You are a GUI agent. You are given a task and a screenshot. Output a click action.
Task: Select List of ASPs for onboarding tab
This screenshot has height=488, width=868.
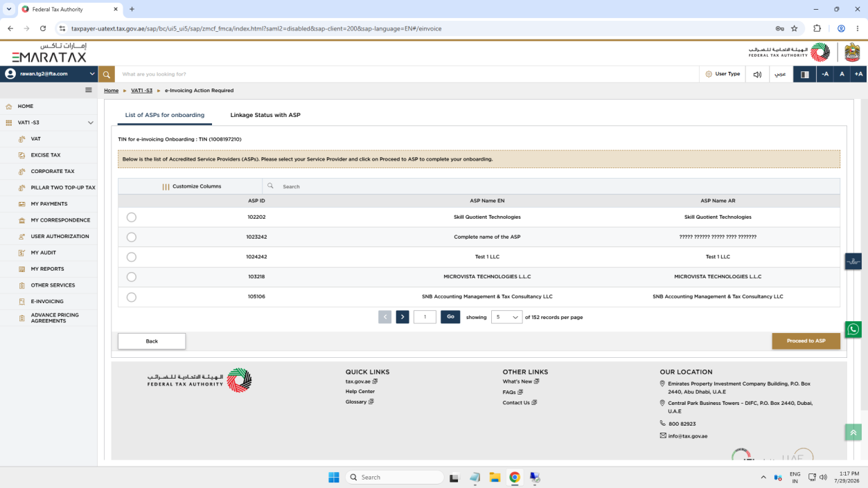(x=165, y=115)
